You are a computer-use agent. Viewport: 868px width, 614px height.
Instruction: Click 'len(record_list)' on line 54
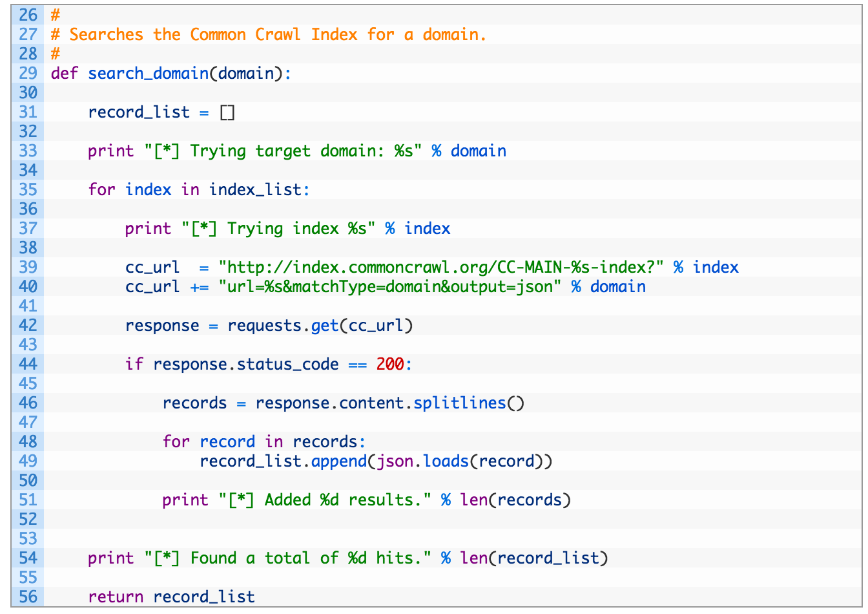click(x=534, y=558)
